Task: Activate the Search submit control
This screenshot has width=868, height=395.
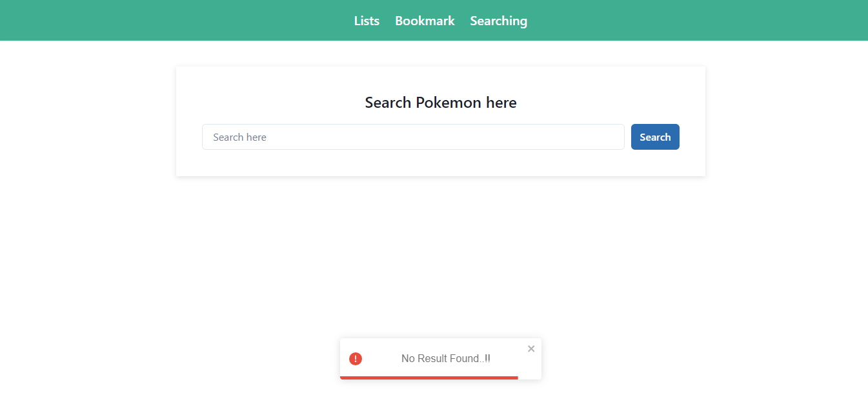Action: pos(655,137)
